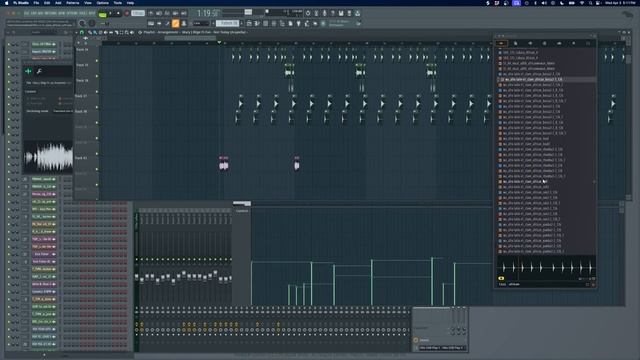Select the fifth tab in the browser panel
Image resolution: width=640 pixels, height=360 pixels.
coord(559,43)
